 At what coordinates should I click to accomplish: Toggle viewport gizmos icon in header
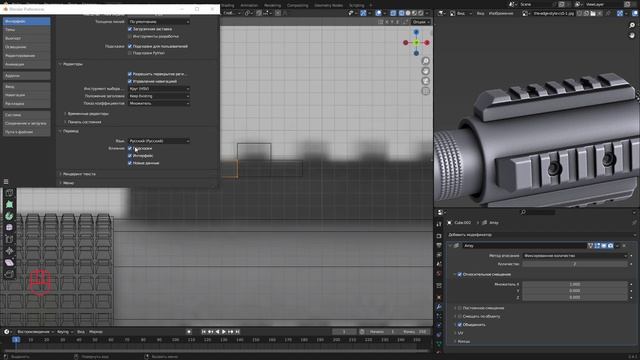(x=363, y=13)
